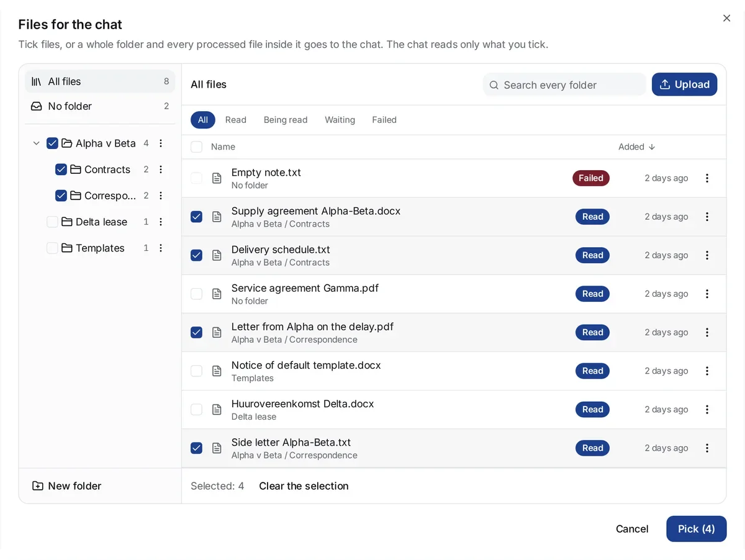745x560 pixels.
Task: Open the Alpha v Beta folder label
Action: (x=106, y=143)
